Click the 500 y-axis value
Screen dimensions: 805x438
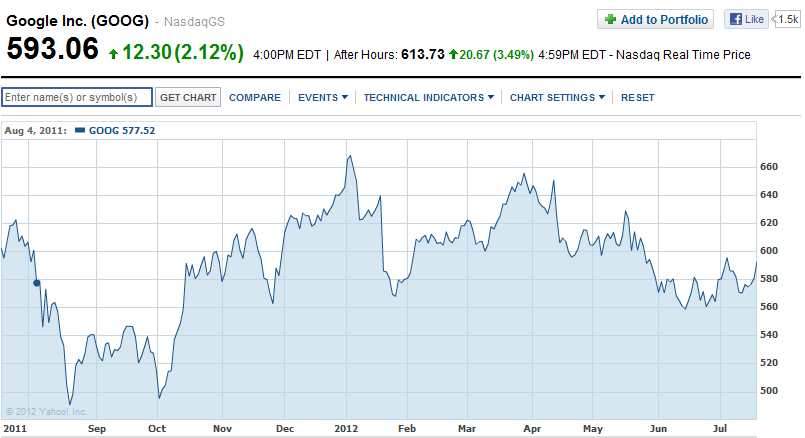pyautogui.click(x=769, y=391)
